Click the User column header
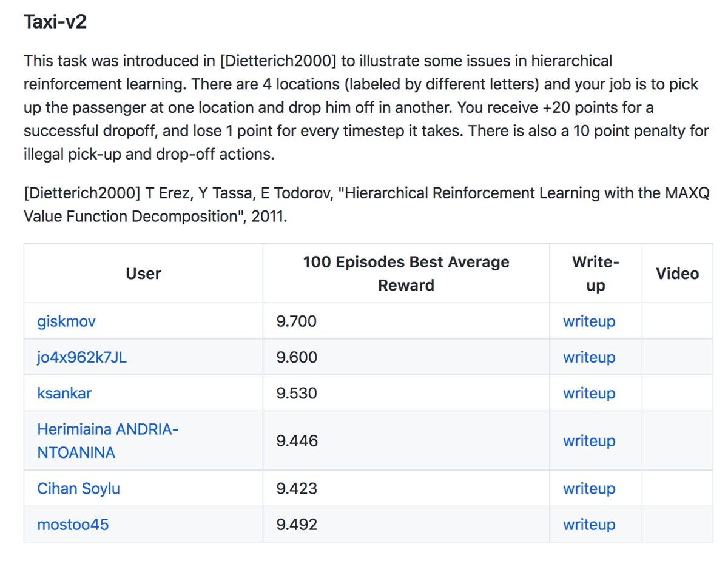This screenshot has height=561, width=728. point(143,274)
